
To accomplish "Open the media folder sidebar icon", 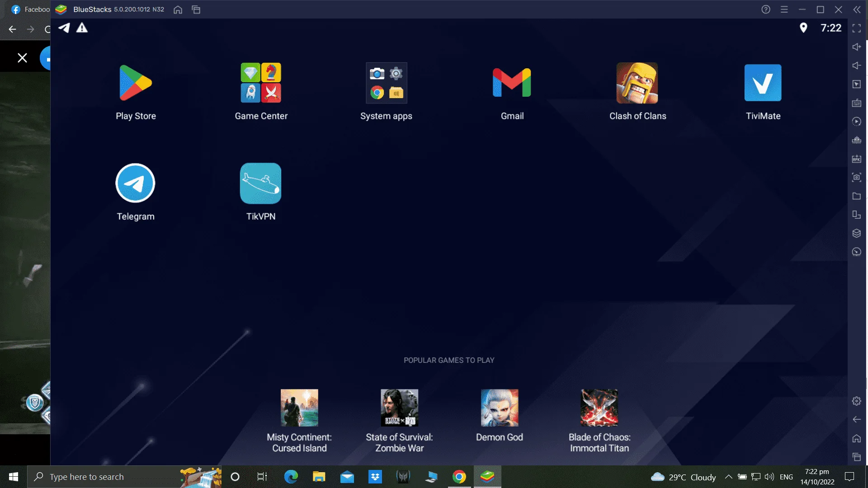I will click(x=857, y=196).
